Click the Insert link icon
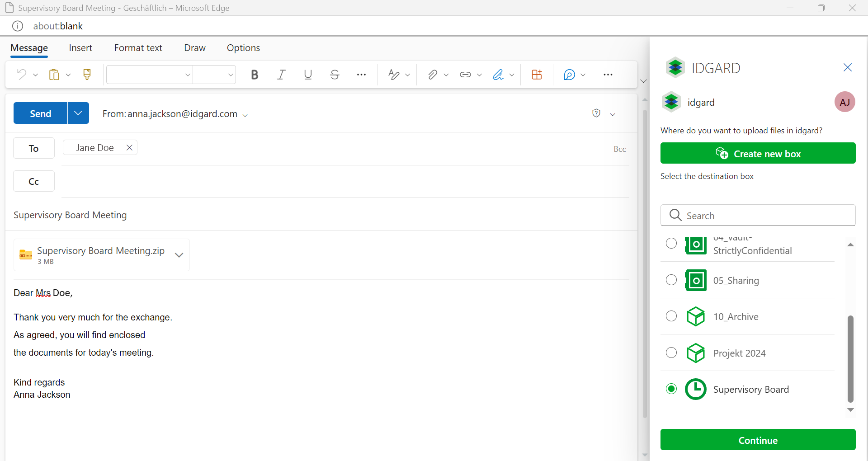Screen dimensions: 868x461 click(x=465, y=75)
